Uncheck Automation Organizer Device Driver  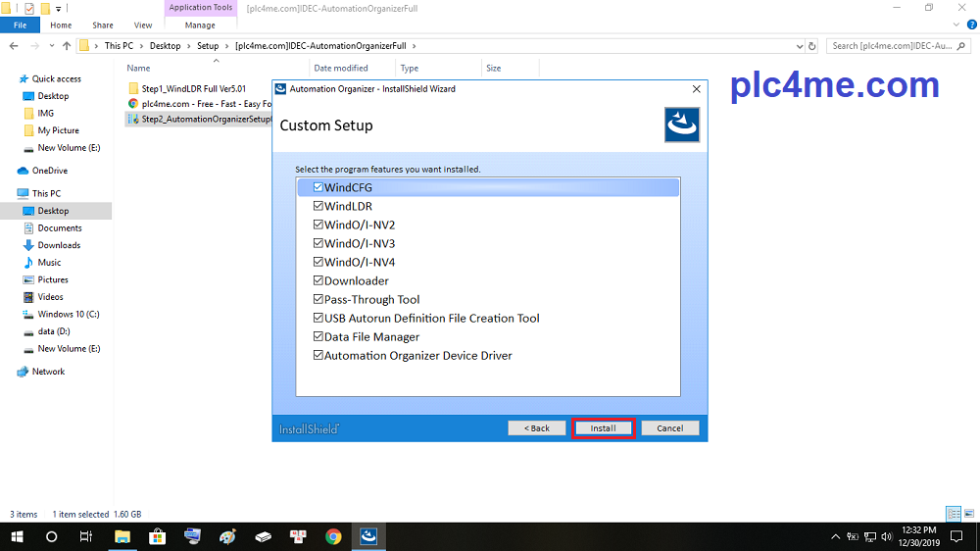point(318,355)
